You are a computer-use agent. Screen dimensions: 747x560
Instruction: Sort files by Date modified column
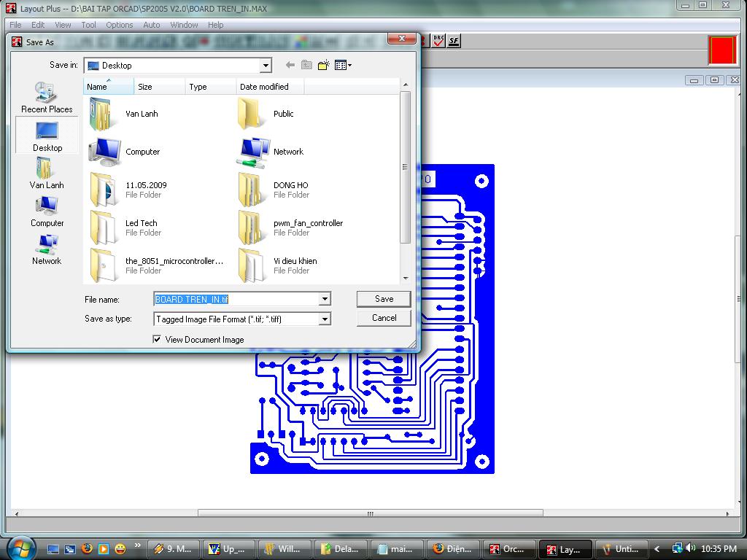point(264,87)
